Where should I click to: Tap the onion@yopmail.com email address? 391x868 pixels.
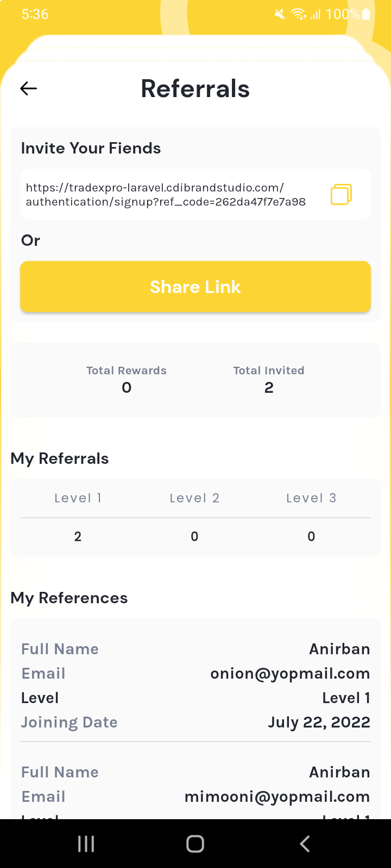click(x=290, y=673)
